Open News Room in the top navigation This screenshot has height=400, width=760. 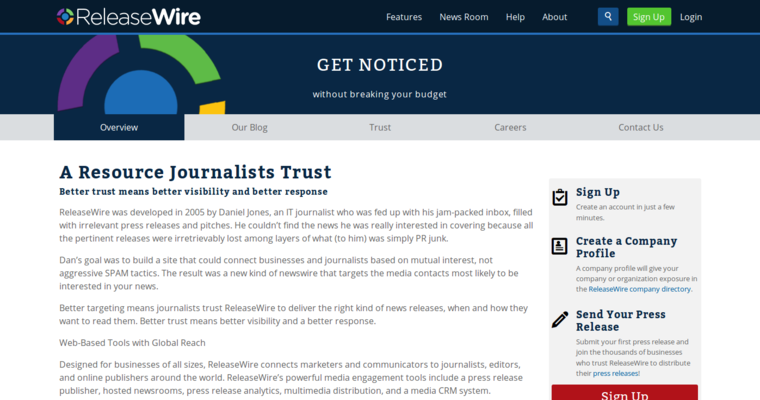click(x=463, y=17)
